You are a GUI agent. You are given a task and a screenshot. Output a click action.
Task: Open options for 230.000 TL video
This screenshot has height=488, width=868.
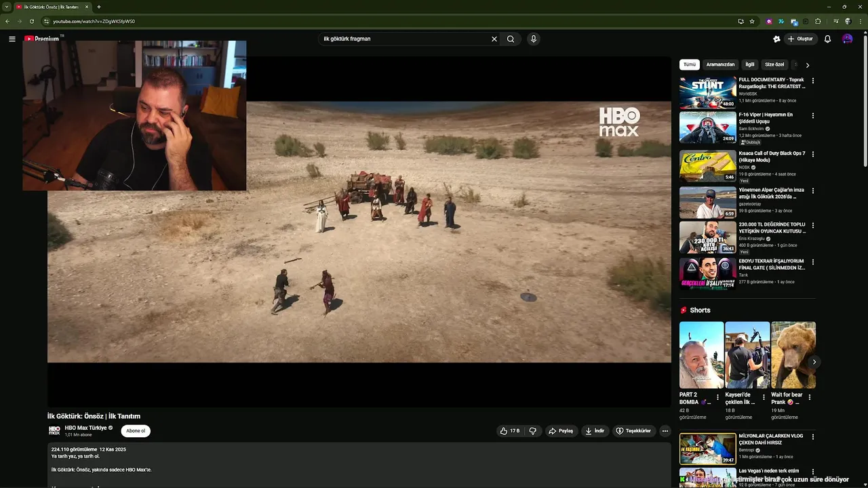click(x=812, y=226)
